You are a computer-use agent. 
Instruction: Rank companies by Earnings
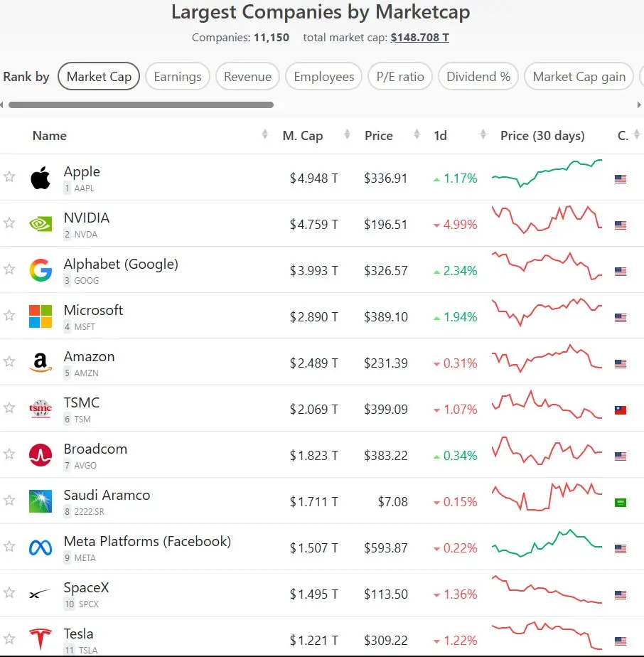(178, 76)
